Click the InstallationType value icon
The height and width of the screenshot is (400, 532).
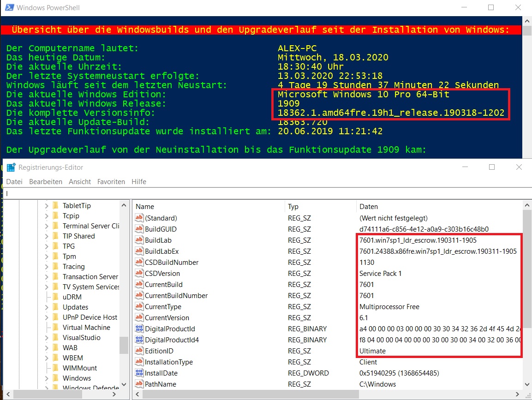[x=139, y=362]
